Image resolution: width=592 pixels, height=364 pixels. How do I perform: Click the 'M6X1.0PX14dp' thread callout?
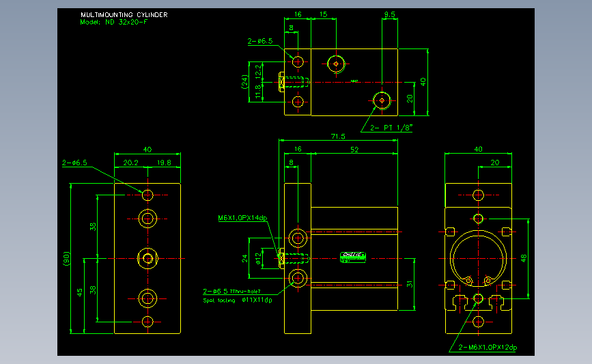click(x=242, y=218)
